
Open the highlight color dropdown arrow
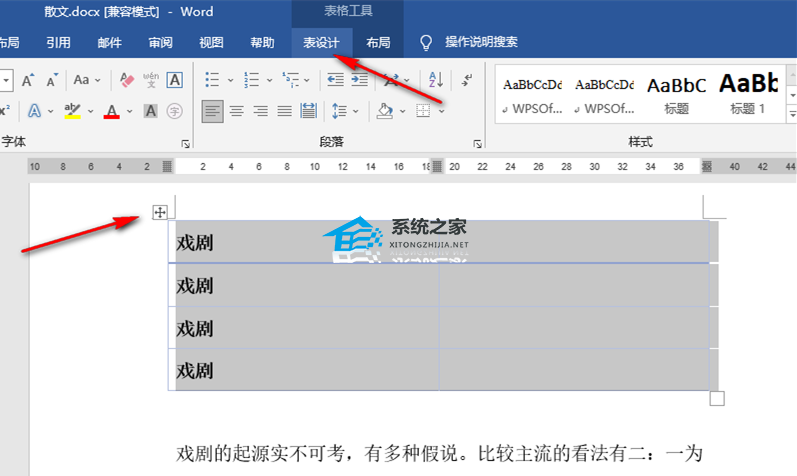coord(90,110)
